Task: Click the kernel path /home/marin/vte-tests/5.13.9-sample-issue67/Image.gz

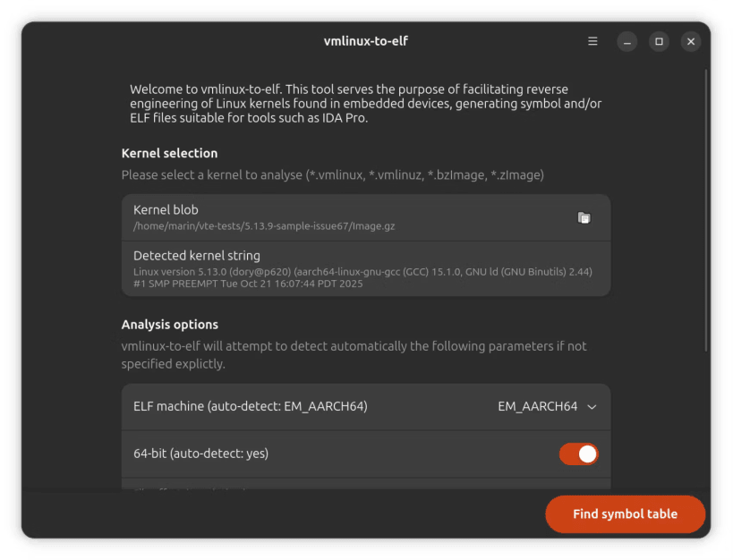Action: click(264, 226)
